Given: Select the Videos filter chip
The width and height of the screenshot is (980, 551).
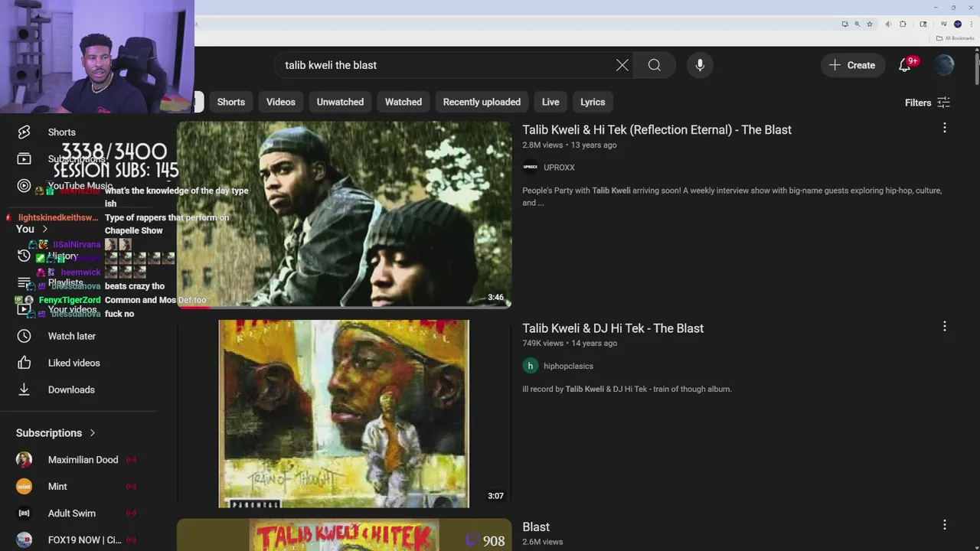Looking at the screenshot, I should 281,102.
